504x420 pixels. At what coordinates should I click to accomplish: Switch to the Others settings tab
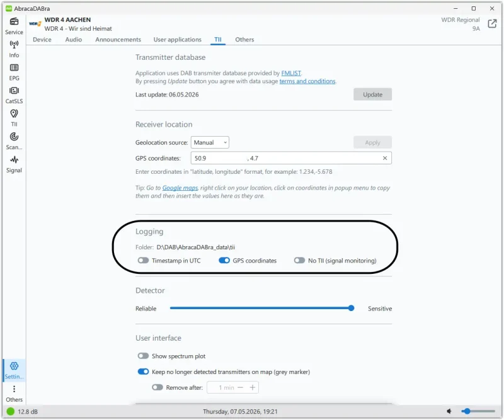coord(244,40)
